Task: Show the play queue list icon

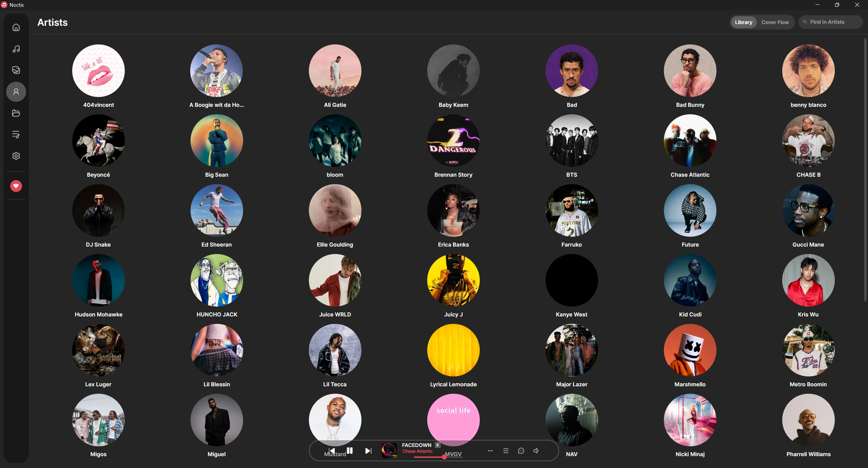Action: (506, 451)
